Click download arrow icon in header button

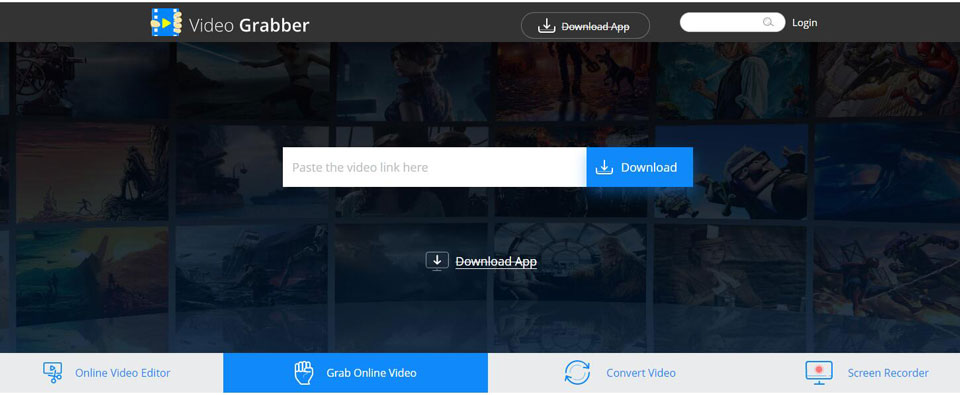[546, 26]
